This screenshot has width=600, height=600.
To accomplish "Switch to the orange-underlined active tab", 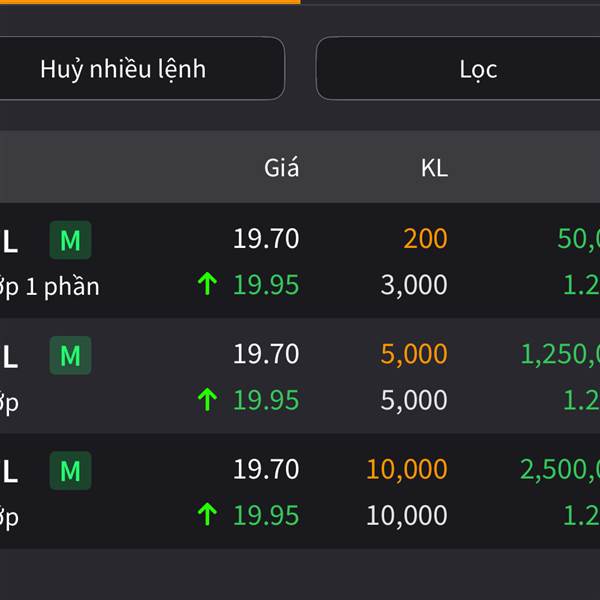I will click(150, 2).
